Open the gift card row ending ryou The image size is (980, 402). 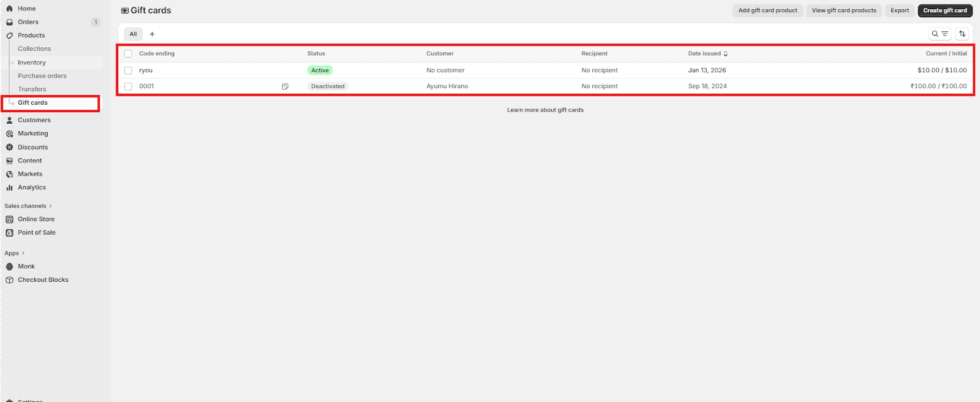[545, 70]
